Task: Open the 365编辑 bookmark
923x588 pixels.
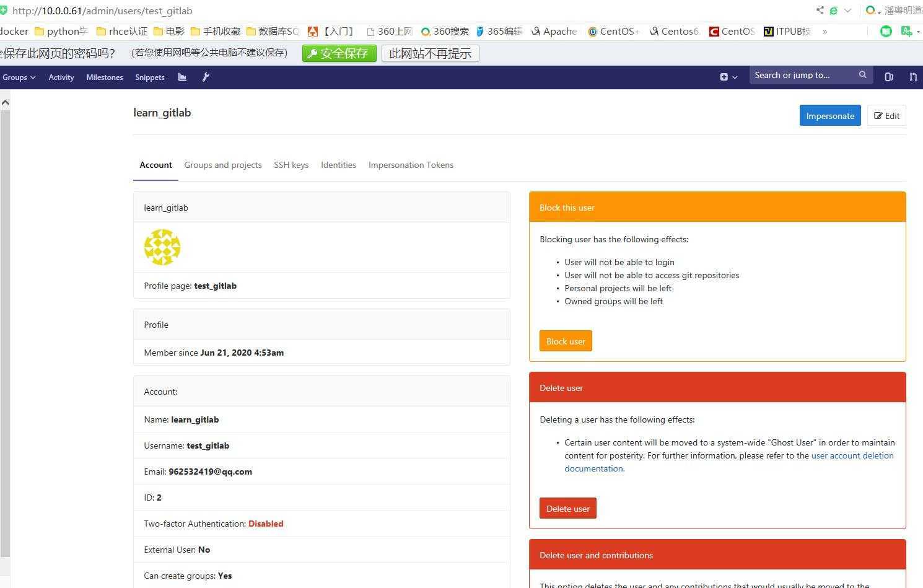Action: (499, 31)
